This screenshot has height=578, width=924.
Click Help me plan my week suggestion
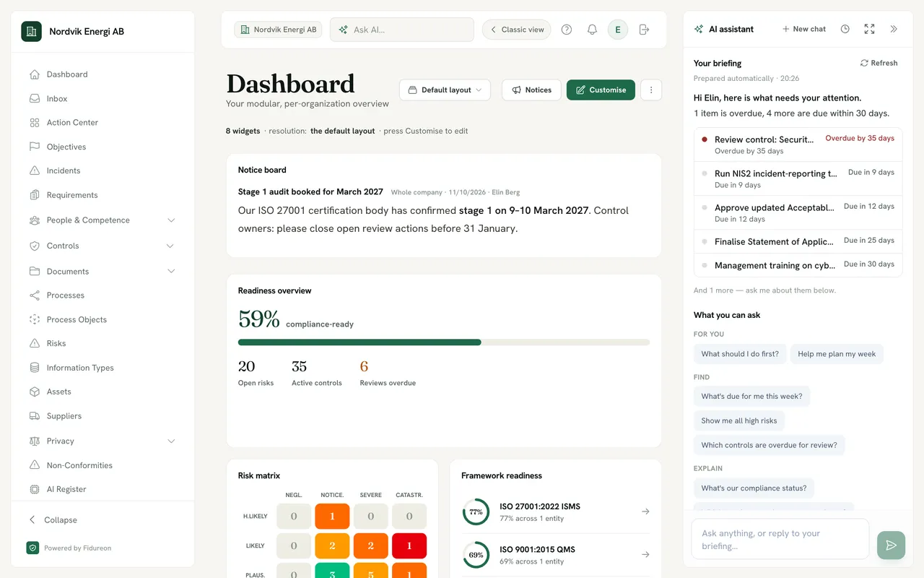tap(837, 354)
